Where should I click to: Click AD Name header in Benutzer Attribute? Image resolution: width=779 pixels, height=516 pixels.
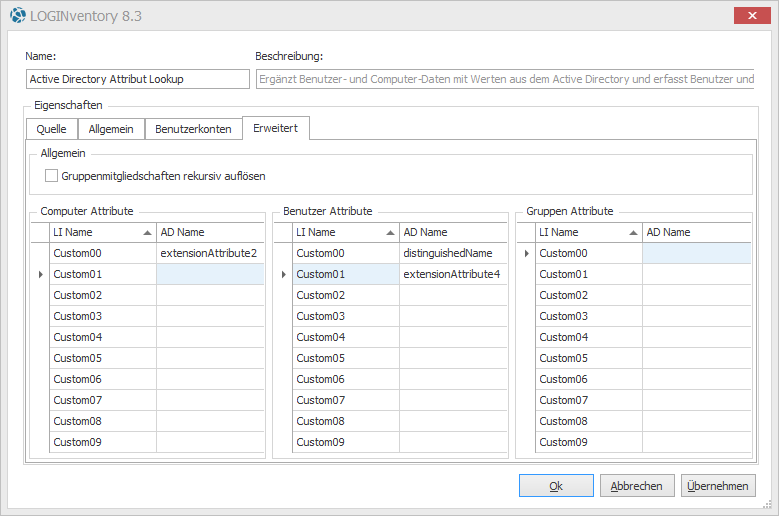[453, 232]
